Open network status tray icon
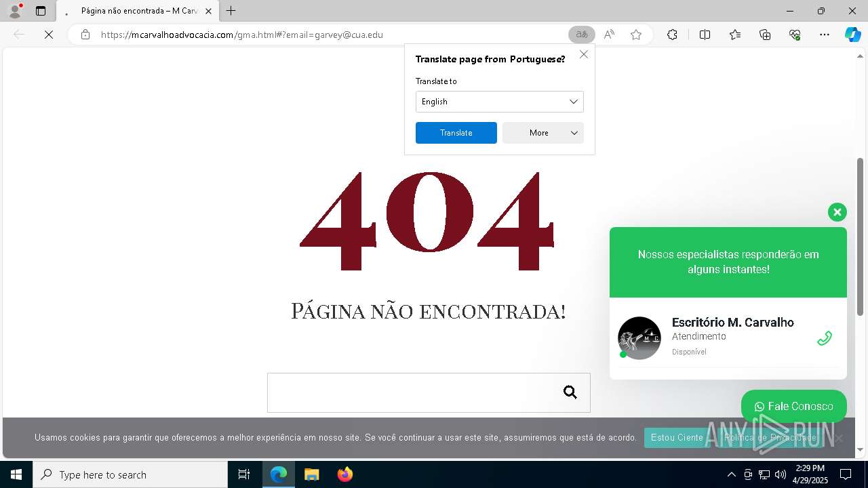 point(764,474)
